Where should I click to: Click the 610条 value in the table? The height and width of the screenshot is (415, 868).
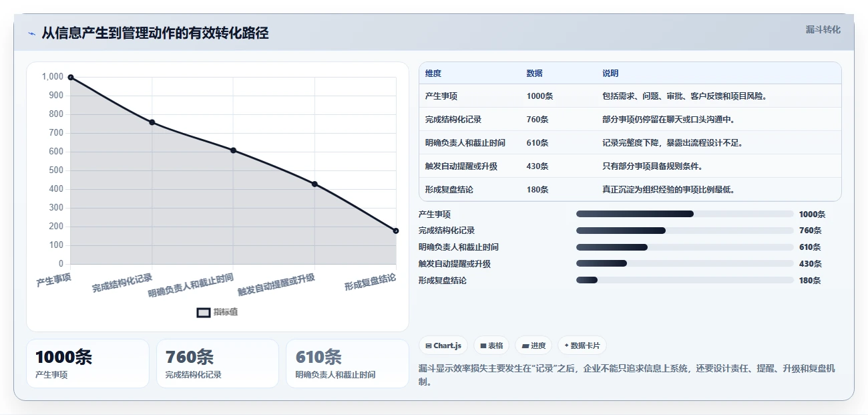(537, 143)
